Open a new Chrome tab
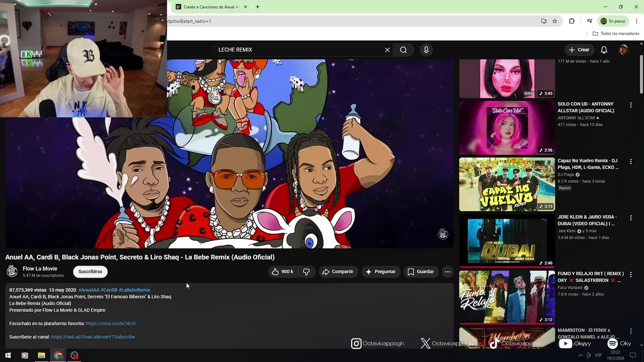This screenshot has height=362, width=644. click(x=258, y=7)
